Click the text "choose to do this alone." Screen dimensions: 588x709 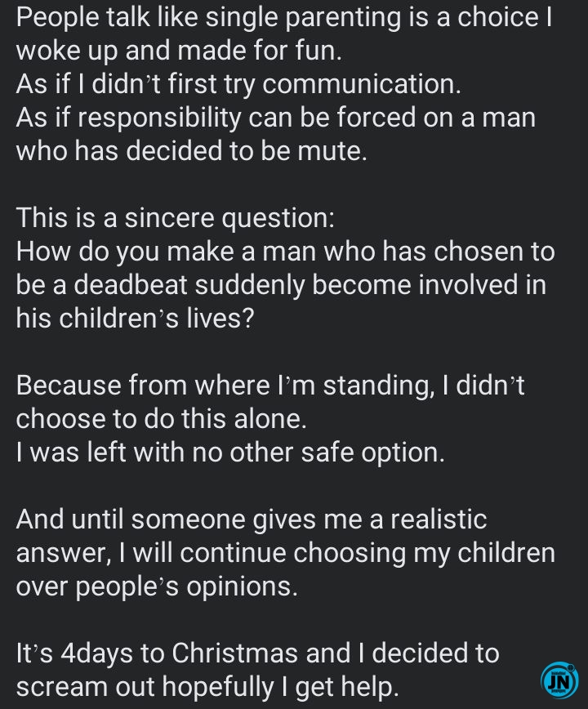pos(161,418)
